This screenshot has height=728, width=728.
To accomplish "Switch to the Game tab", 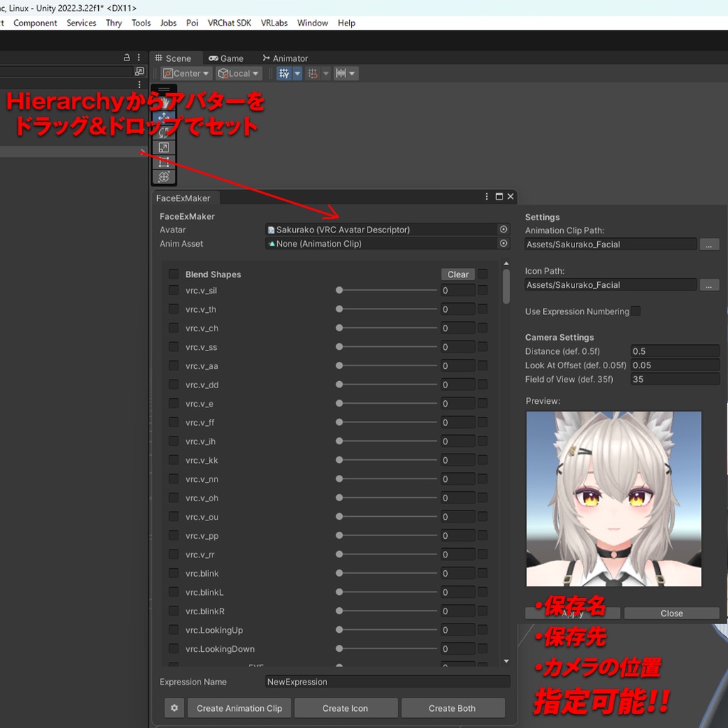I will tap(227, 58).
